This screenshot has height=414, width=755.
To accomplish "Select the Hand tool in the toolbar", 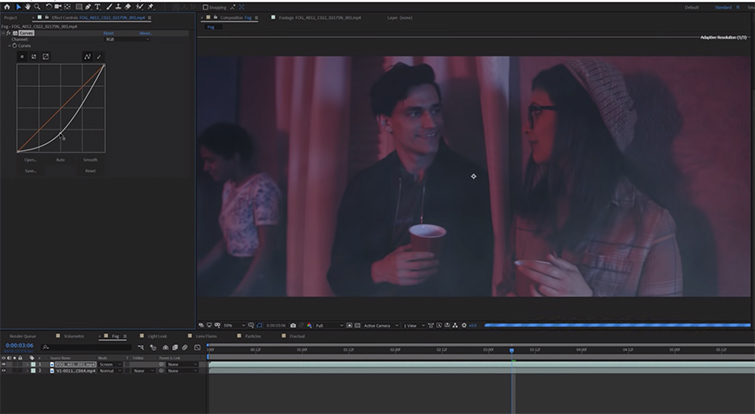I will pyautogui.click(x=27, y=6).
